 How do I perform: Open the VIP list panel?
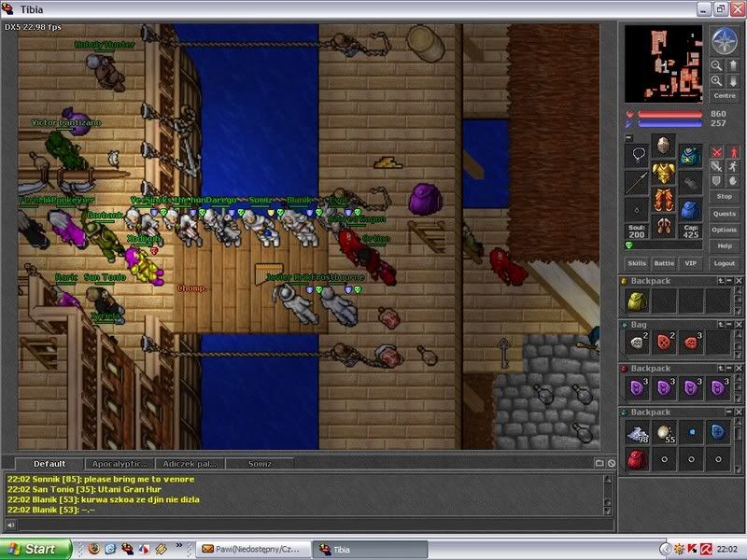click(x=690, y=263)
